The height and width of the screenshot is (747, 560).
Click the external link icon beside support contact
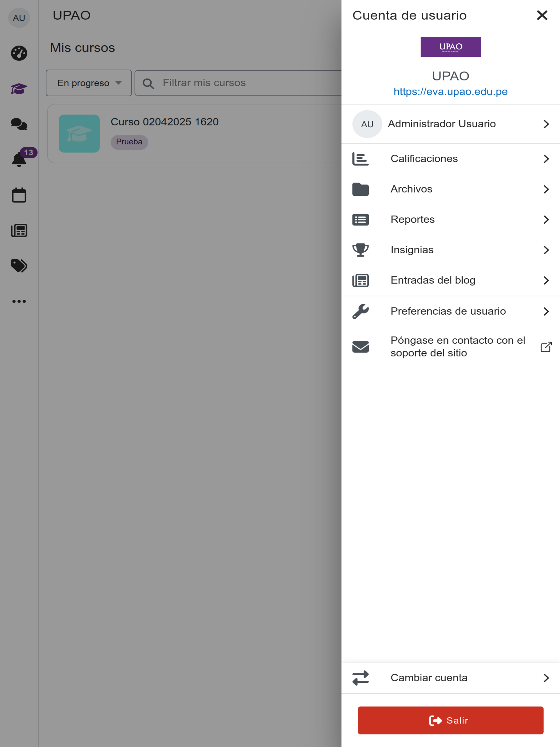point(546,347)
